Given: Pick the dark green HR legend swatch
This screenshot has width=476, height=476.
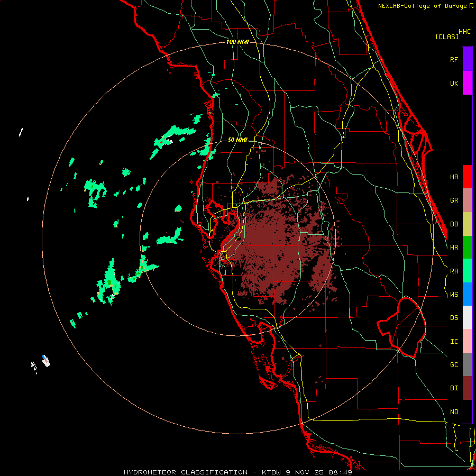Looking at the screenshot, I should [x=467, y=248].
